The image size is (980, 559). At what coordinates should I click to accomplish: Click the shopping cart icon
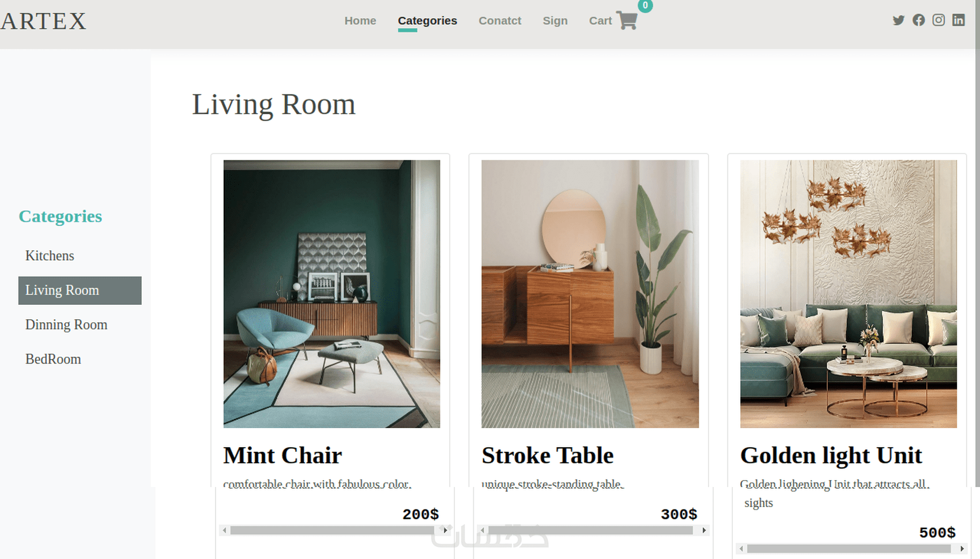[627, 21]
